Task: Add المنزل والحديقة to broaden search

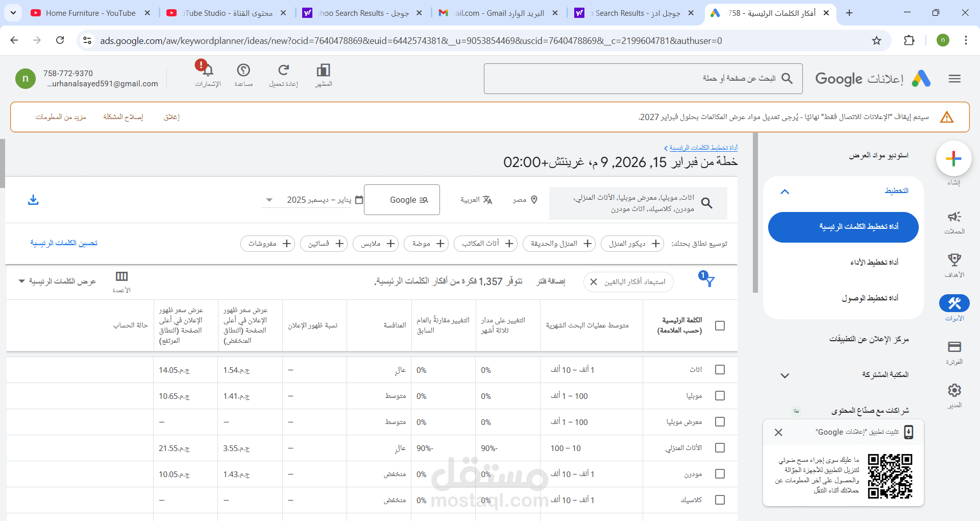Action: click(x=559, y=244)
